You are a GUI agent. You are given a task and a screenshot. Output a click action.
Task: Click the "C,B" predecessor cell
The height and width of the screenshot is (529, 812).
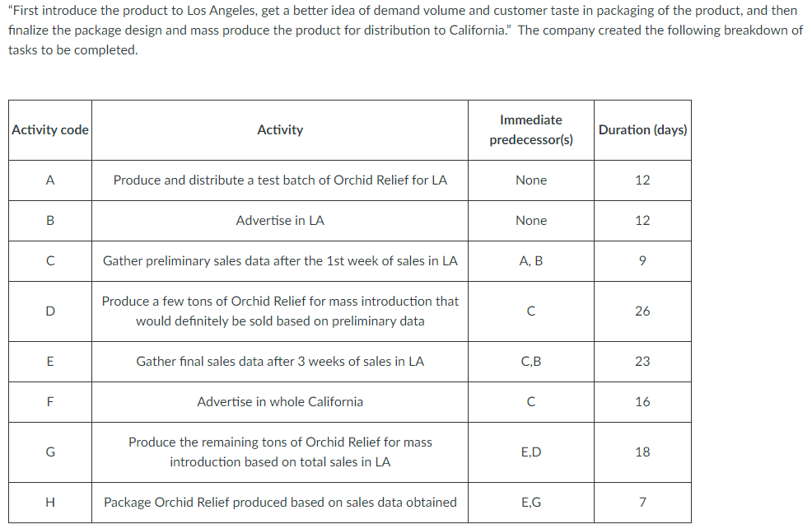pos(531,361)
